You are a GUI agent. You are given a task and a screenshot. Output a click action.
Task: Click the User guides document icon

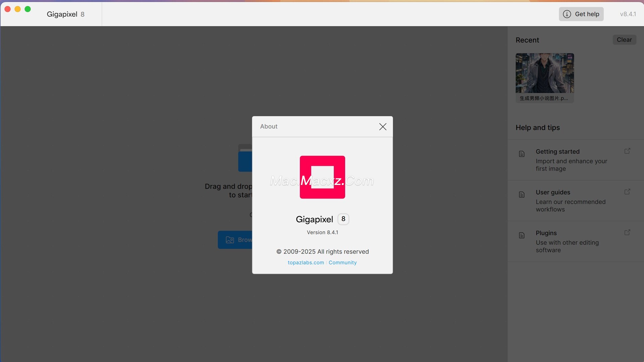coord(522,195)
